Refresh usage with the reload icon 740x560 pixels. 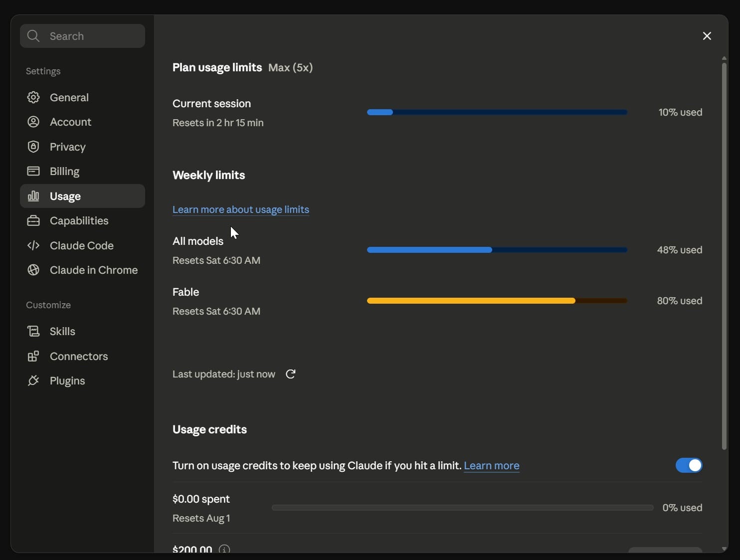click(x=291, y=374)
